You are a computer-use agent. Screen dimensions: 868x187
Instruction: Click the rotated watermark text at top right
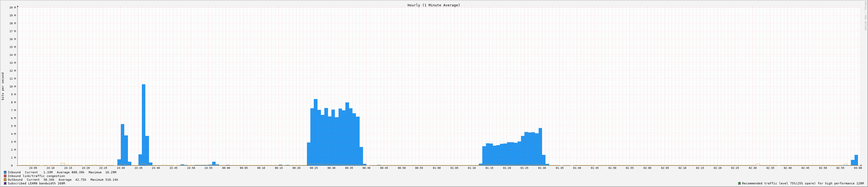click(865, 15)
